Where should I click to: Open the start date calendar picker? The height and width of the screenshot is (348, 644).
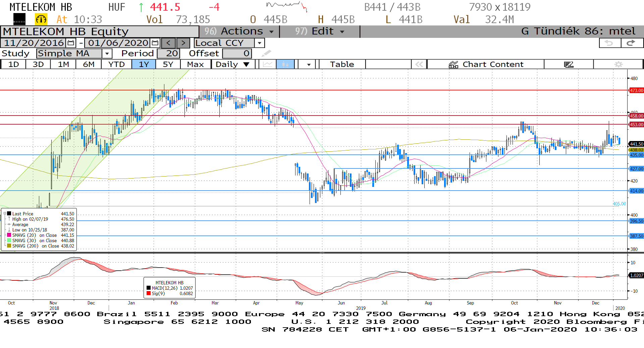pos(71,43)
